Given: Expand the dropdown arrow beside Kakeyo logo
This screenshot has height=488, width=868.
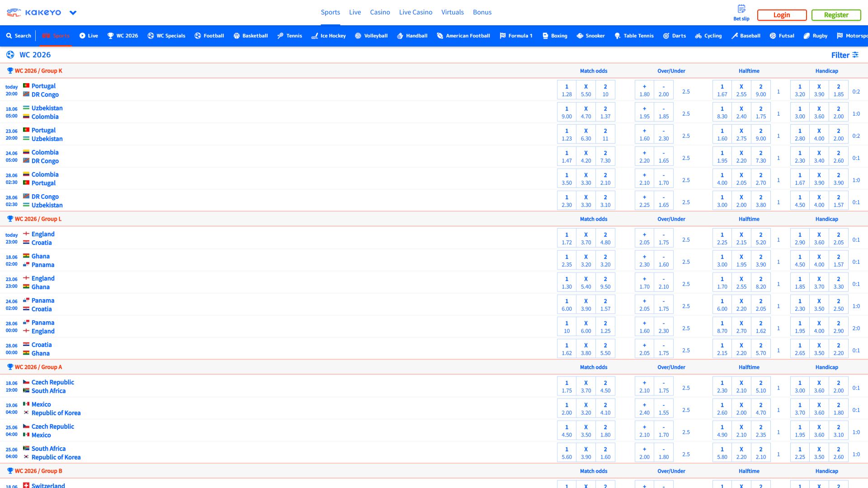Looking at the screenshot, I should [x=73, y=13].
